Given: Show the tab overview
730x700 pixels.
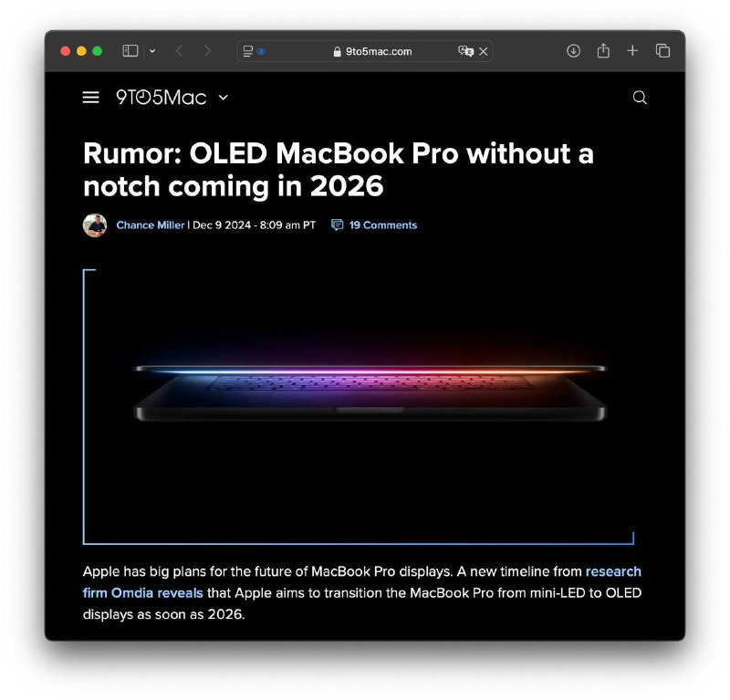Looking at the screenshot, I should 662,51.
